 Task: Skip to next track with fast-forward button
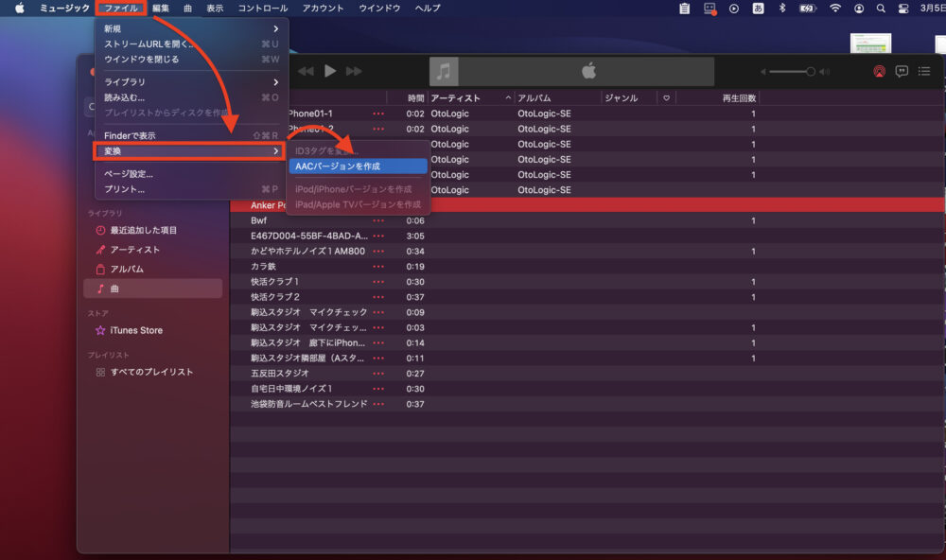354,71
